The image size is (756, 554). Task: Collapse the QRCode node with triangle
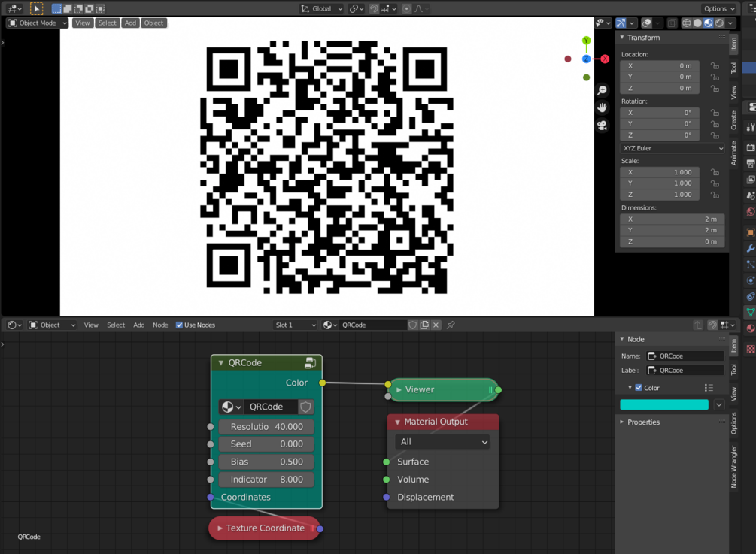tap(221, 363)
